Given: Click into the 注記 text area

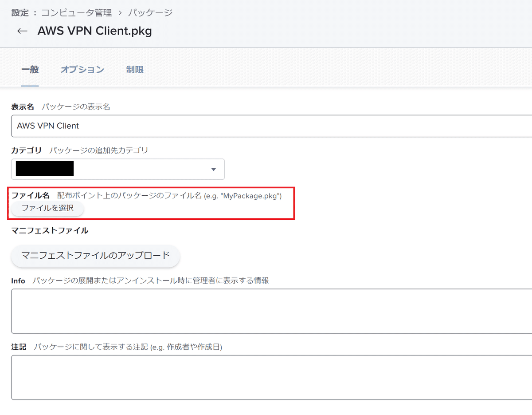Looking at the screenshot, I should coord(271,377).
